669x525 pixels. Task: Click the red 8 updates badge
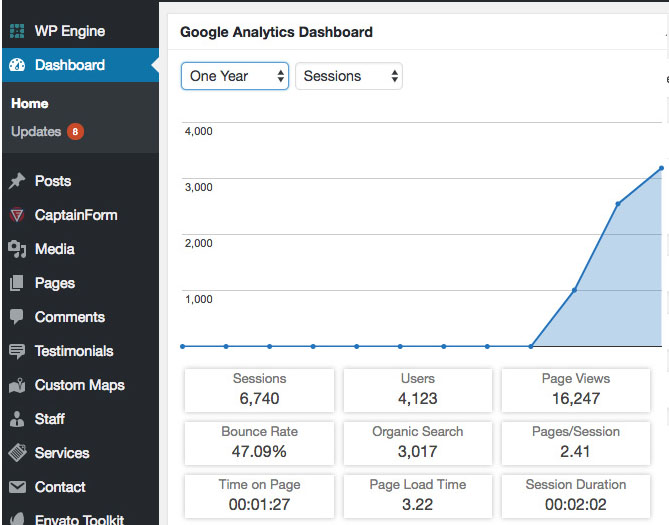pos(75,131)
